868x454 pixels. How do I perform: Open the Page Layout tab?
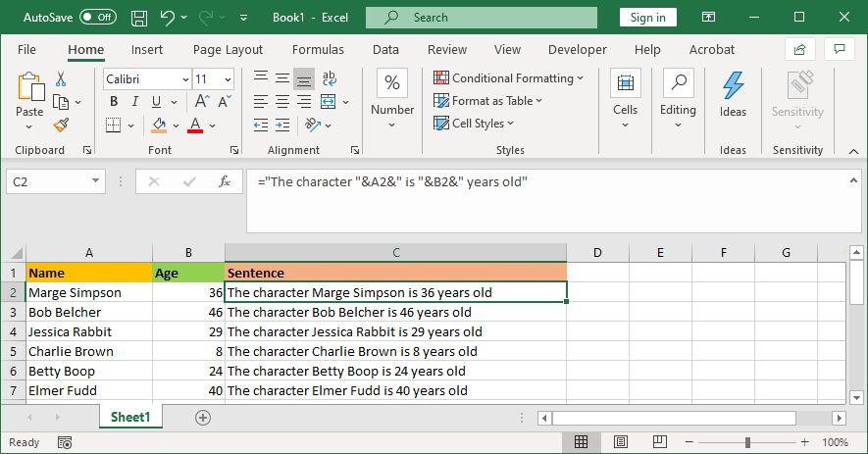(228, 49)
